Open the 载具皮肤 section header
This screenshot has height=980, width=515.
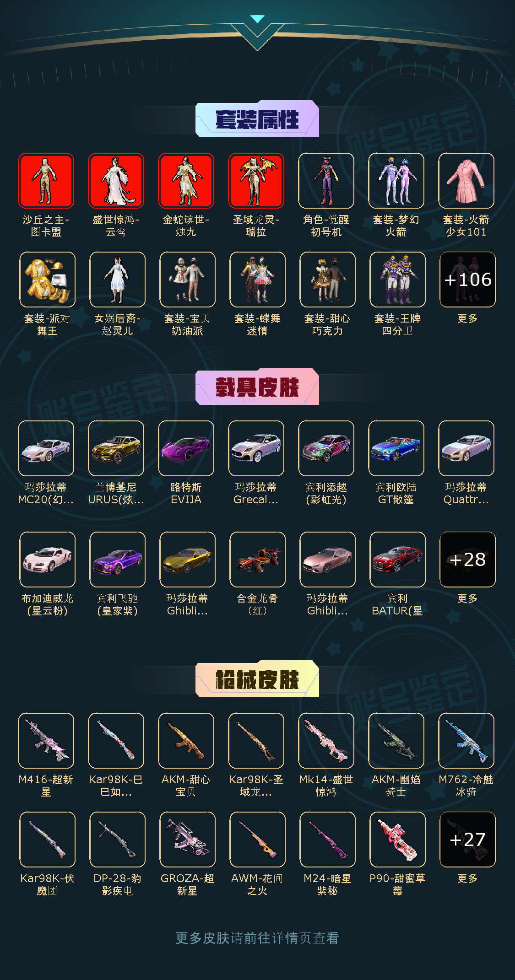point(257,387)
